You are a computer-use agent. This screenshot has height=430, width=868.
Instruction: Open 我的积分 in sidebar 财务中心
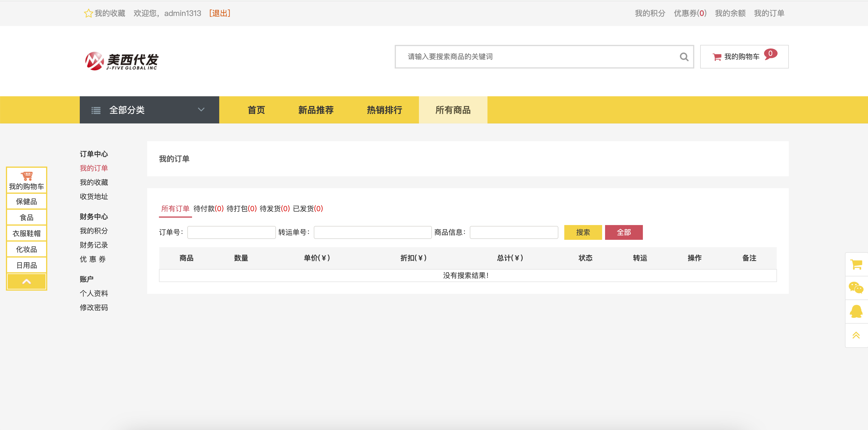tap(94, 231)
